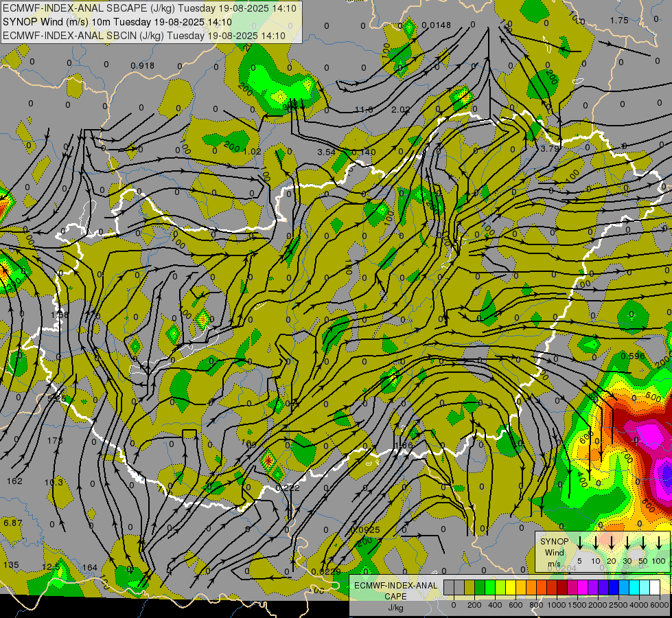Click the '50' speed label in wind legend
The image size is (672, 618).
(x=643, y=561)
